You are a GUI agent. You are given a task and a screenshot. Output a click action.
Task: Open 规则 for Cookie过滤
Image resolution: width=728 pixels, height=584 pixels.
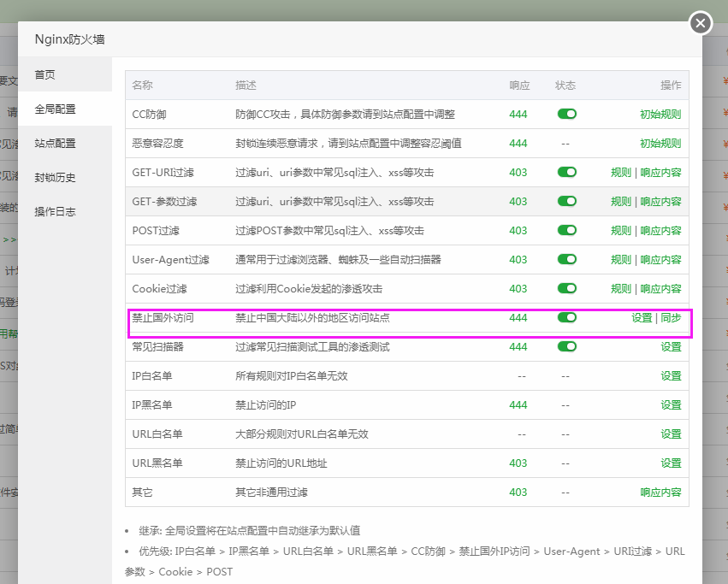[x=621, y=289]
